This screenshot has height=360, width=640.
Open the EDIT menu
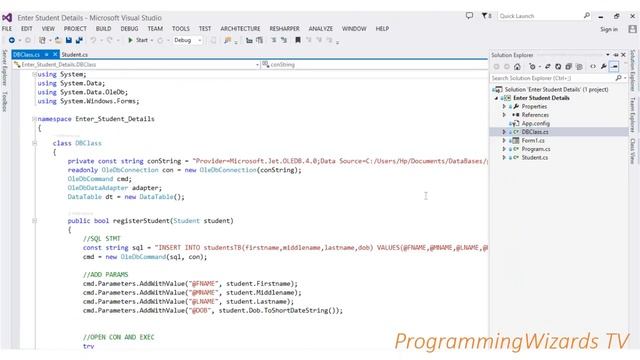pyautogui.click(x=27, y=29)
